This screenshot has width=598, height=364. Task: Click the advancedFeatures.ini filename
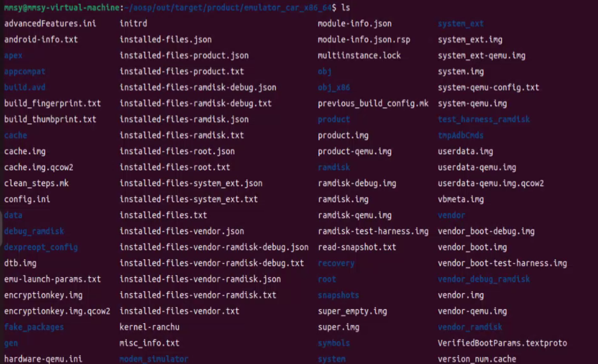[x=50, y=23]
